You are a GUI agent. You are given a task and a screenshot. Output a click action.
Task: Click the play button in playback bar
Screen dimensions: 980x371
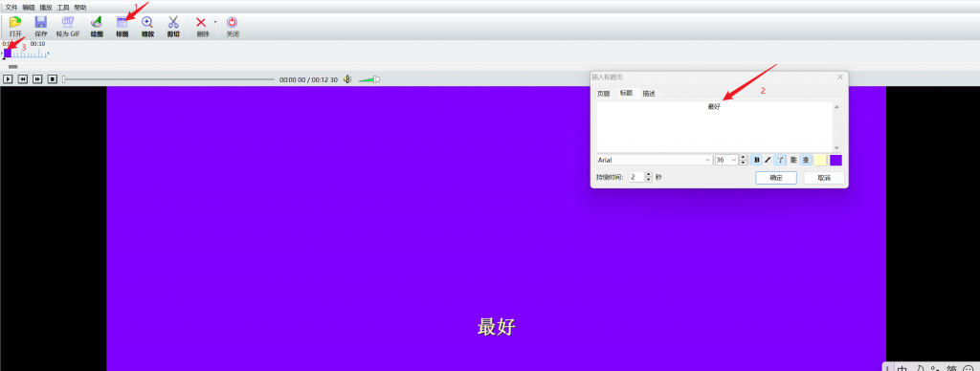click(x=8, y=79)
